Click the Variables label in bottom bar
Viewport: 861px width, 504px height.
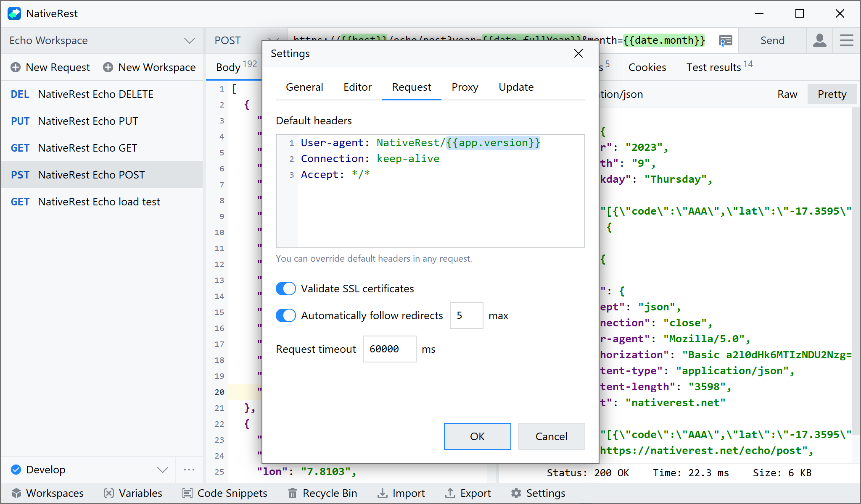(x=140, y=493)
